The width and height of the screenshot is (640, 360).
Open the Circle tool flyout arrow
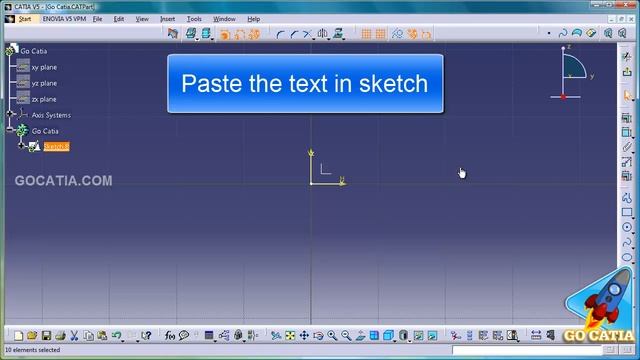tap(633, 233)
